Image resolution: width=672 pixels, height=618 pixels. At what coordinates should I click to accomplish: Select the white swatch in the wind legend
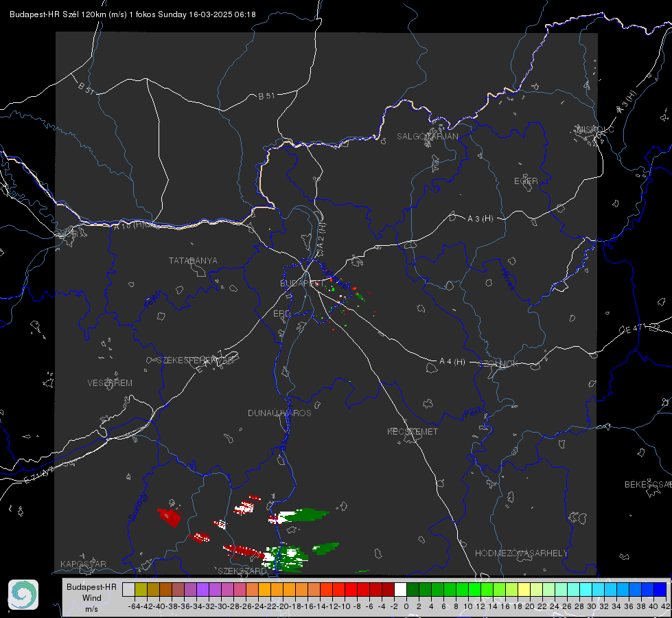click(x=400, y=589)
